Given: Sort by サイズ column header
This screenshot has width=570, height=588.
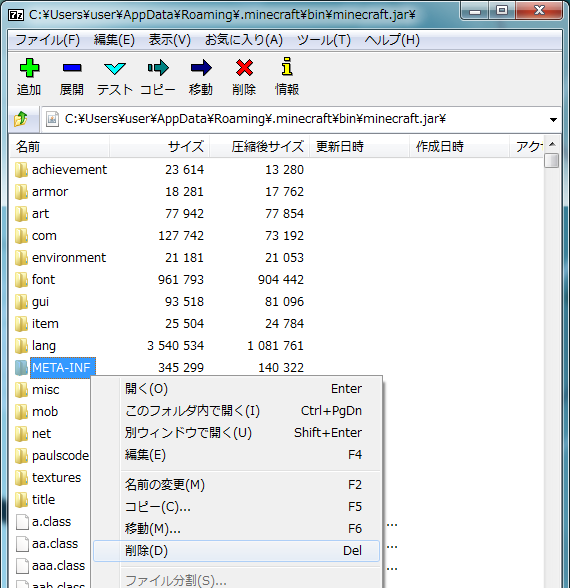Looking at the screenshot, I should point(159,146).
